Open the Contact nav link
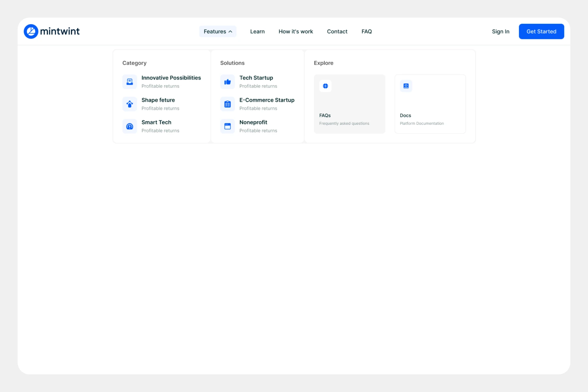 (337, 31)
